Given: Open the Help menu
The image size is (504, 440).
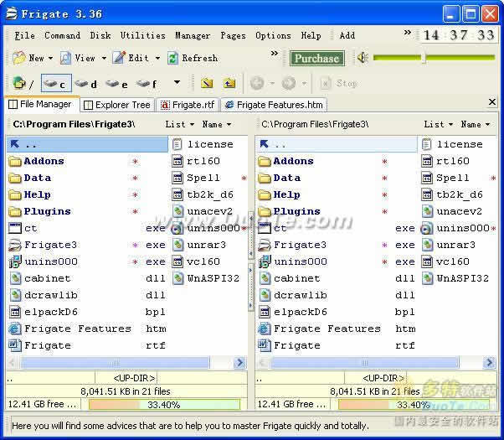Looking at the screenshot, I should point(311,35).
